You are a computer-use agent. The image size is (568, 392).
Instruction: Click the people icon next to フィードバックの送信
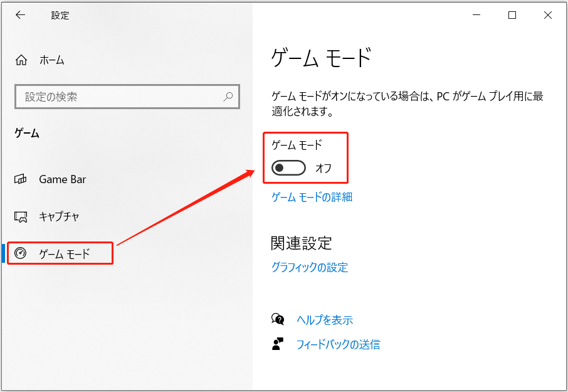277,344
